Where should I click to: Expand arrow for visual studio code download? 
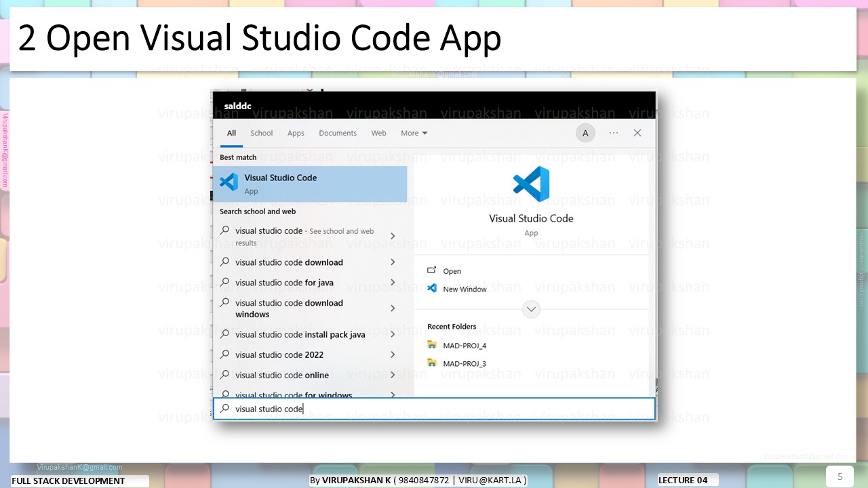[x=393, y=262]
